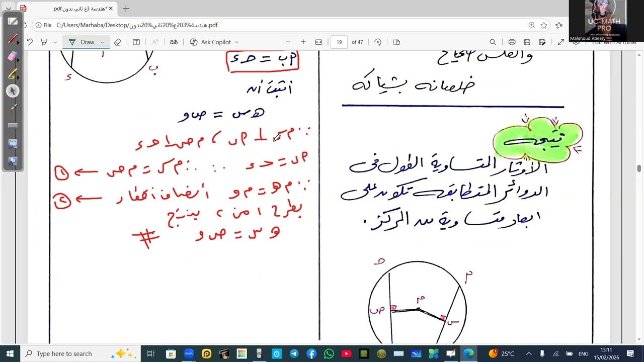This screenshot has width=644, height=362.
Task: Open WhatsApp from the taskbar
Action: [329, 353]
